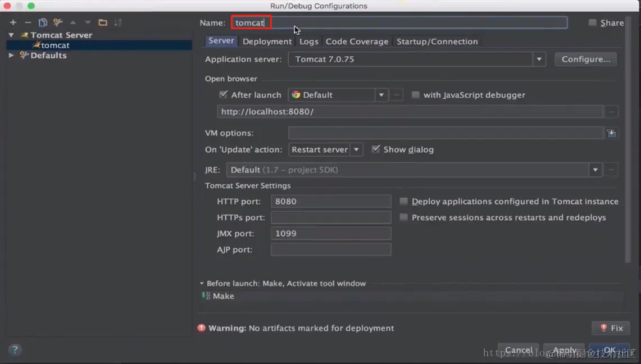The height and width of the screenshot is (364, 641).
Task: Click the HTTP port field
Action: 331,201
